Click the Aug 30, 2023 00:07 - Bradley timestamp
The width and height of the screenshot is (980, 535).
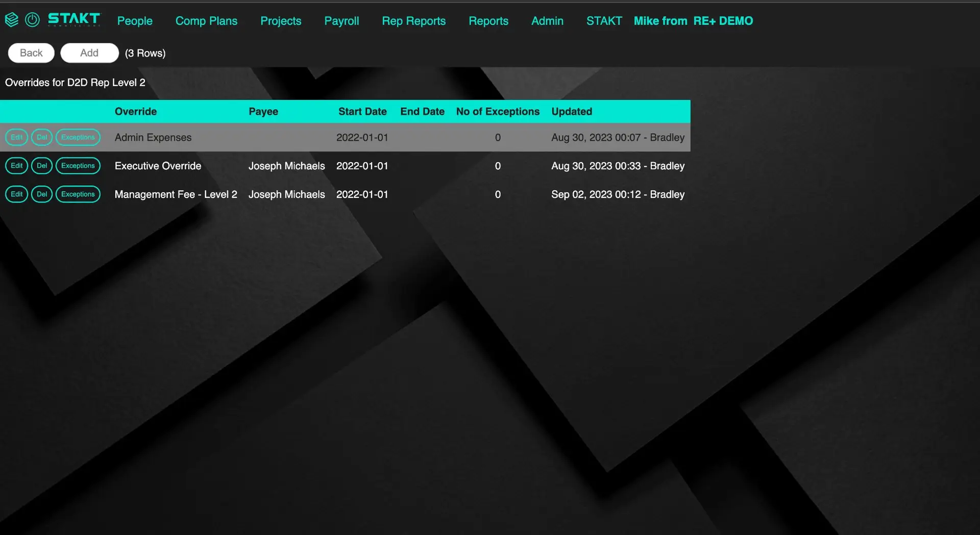(618, 138)
